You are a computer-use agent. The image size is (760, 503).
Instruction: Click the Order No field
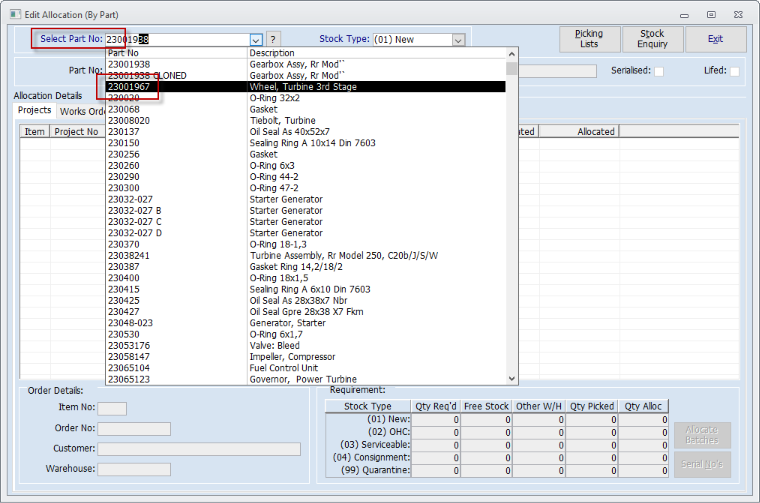coord(134,429)
